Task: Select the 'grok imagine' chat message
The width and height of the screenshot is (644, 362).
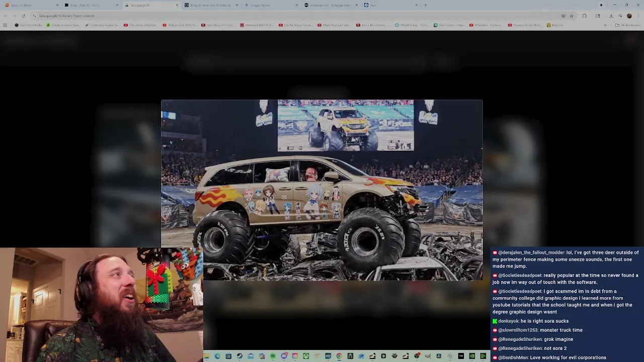Action: coord(558,339)
